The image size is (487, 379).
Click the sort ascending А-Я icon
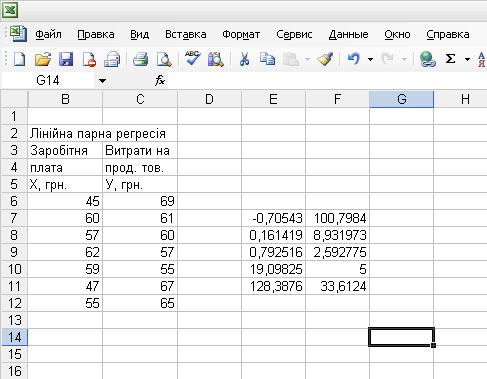[482, 59]
